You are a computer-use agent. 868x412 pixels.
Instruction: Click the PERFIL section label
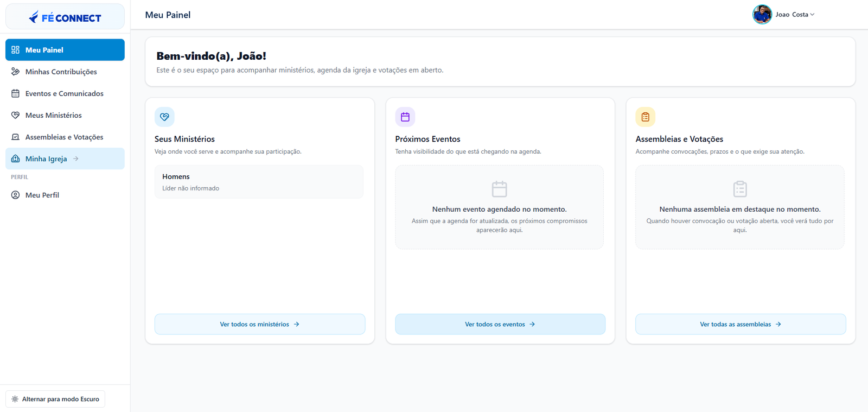(20, 177)
